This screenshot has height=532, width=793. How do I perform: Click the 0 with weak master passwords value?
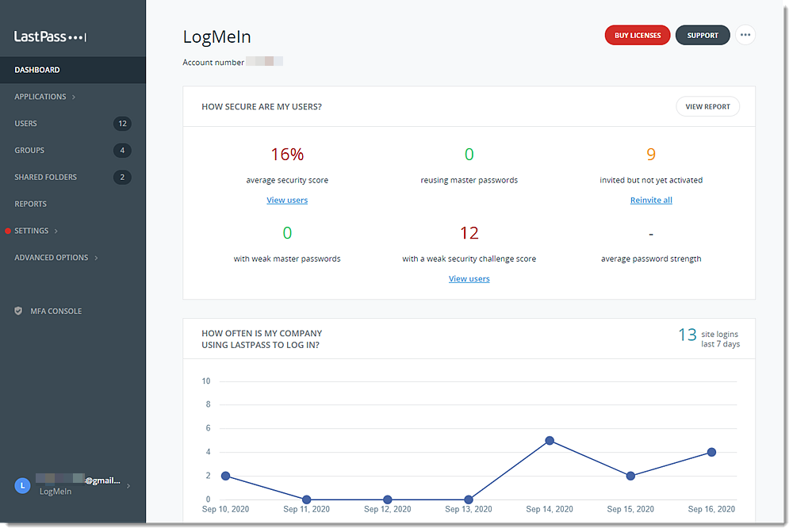(x=287, y=233)
